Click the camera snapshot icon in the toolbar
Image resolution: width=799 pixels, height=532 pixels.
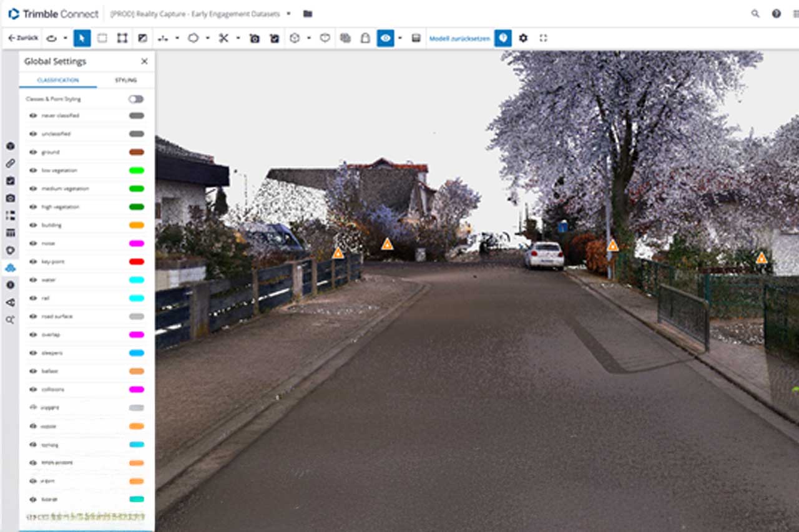click(254, 38)
